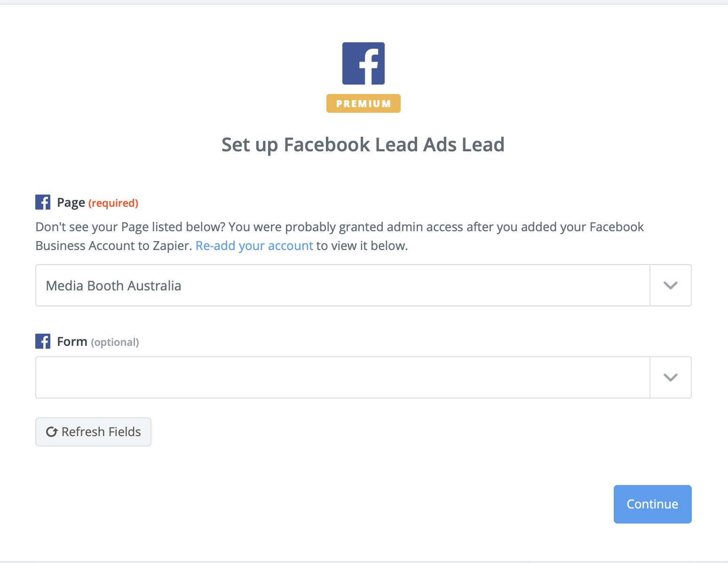
Task: Click the Facebook icon beside Form label
Action: [x=43, y=342]
